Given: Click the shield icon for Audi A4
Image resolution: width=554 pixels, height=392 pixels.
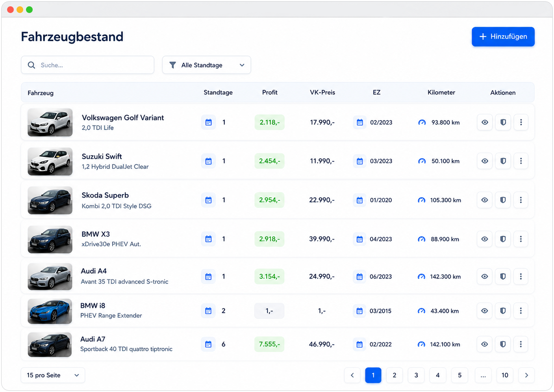Looking at the screenshot, I should [x=503, y=276].
